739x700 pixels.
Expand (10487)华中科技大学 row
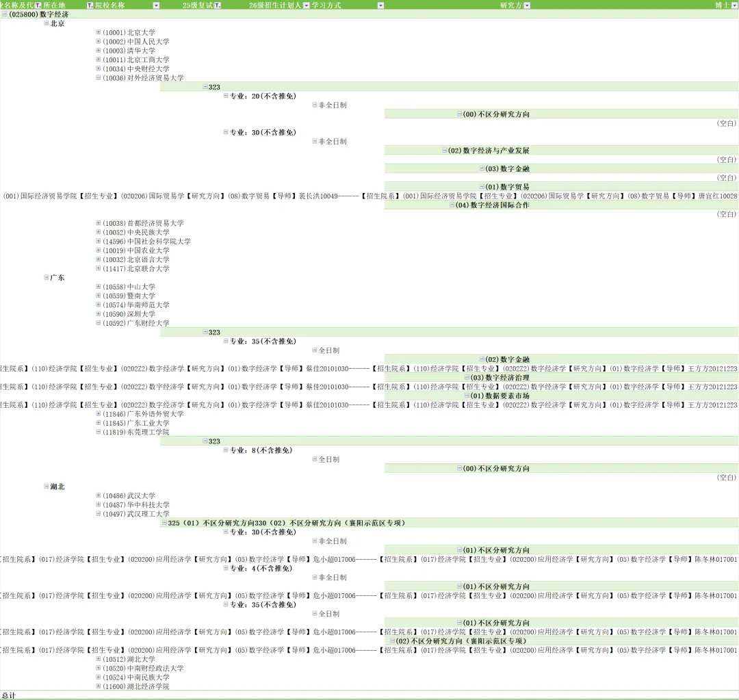[x=98, y=504]
